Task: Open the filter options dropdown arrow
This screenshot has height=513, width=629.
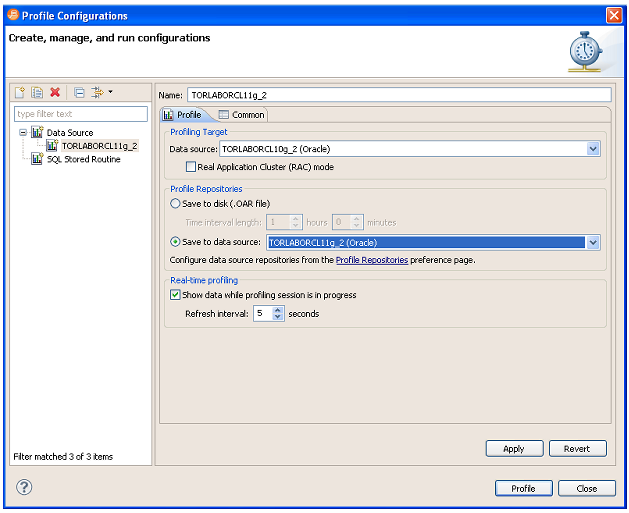Action: point(110,92)
